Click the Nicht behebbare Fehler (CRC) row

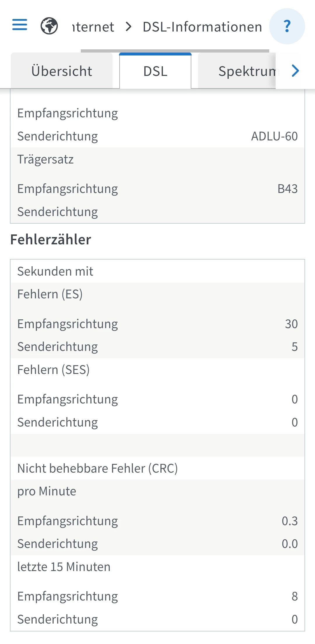97,468
